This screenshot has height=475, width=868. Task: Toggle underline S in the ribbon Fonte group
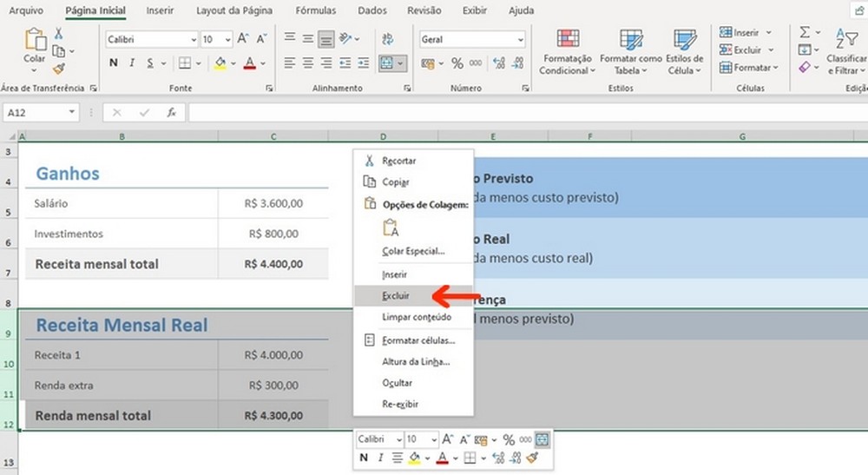click(x=150, y=63)
